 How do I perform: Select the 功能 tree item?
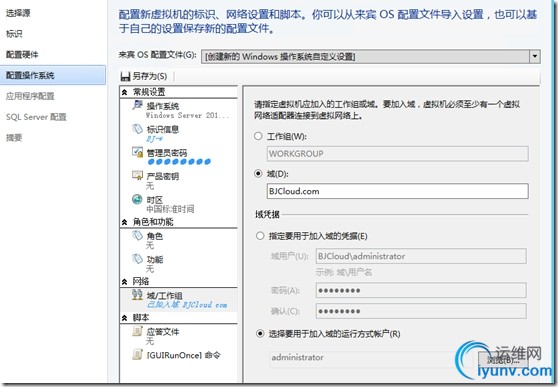179,264
